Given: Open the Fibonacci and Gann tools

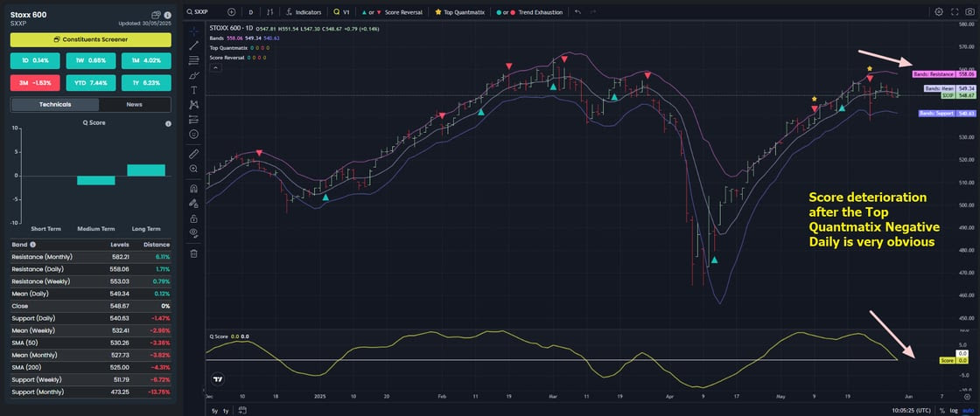Looking at the screenshot, I should pyautogui.click(x=193, y=60).
